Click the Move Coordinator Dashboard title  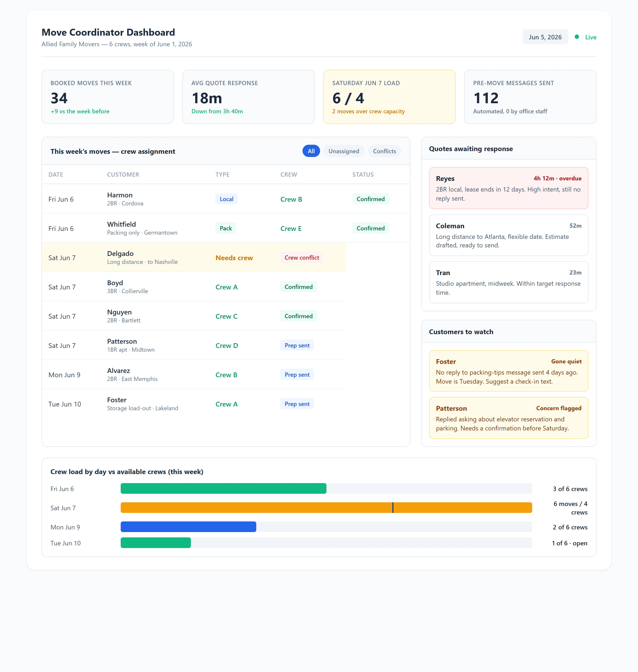[108, 32]
